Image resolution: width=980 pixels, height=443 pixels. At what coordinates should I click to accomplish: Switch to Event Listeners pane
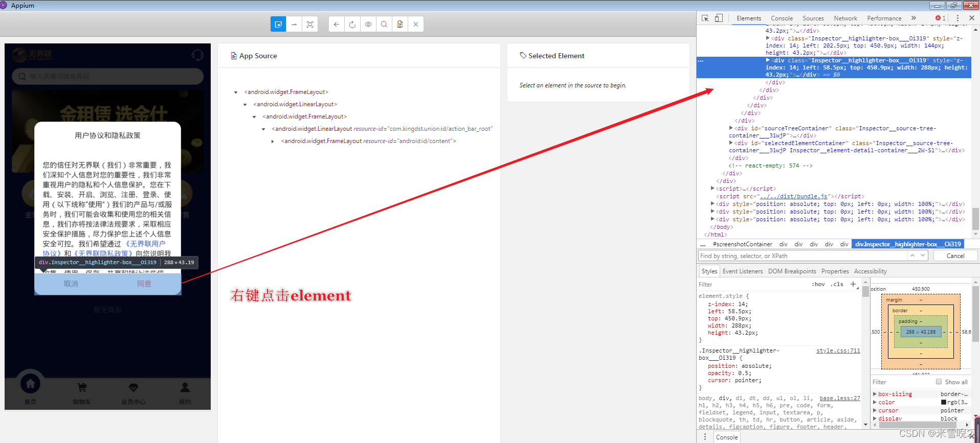click(743, 271)
